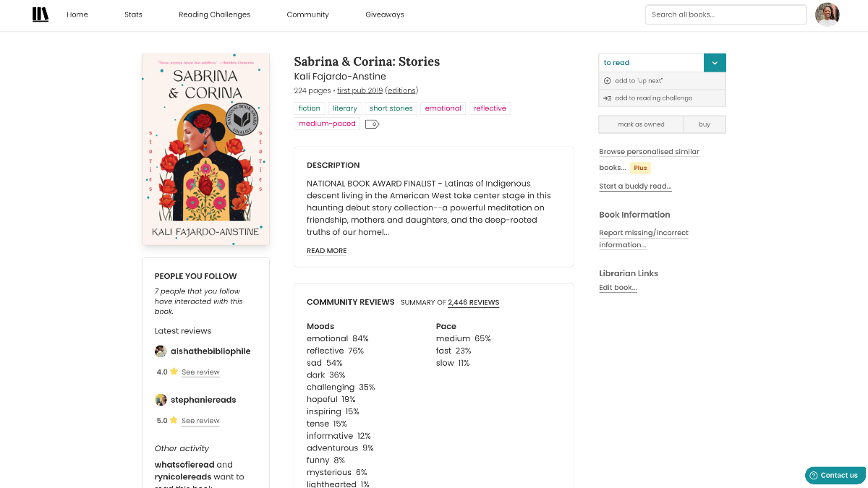
Task: Select the short stories tag
Action: pos(391,108)
